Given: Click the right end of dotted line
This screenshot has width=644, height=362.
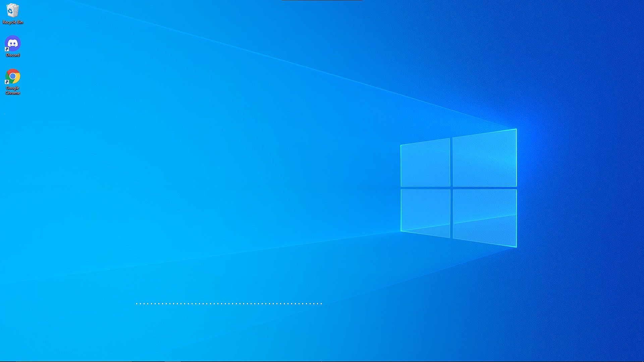Looking at the screenshot, I should tap(321, 303).
